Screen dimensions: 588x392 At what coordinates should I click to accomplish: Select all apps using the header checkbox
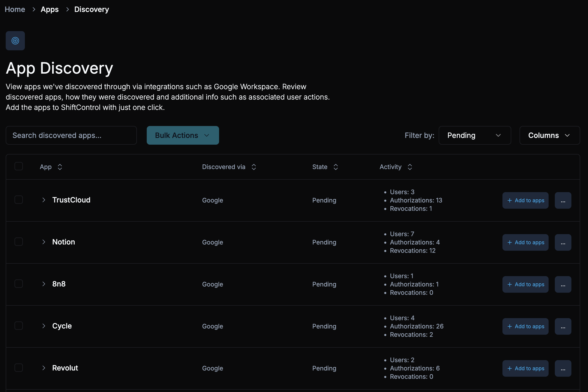coord(19,166)
